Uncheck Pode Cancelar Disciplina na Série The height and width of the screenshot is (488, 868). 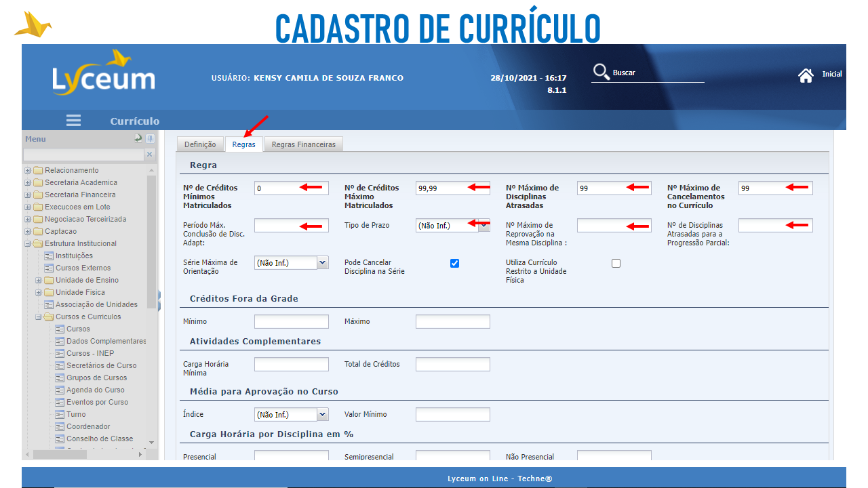coord(454,263)
